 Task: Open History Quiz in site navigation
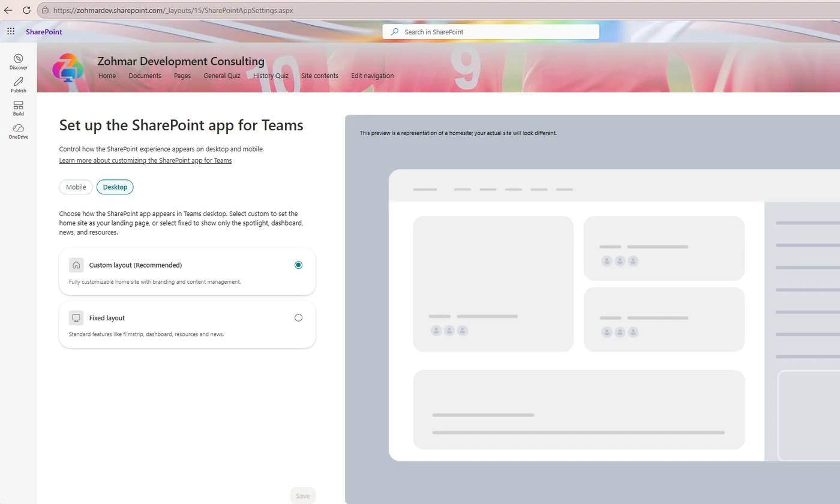(271, 76)
